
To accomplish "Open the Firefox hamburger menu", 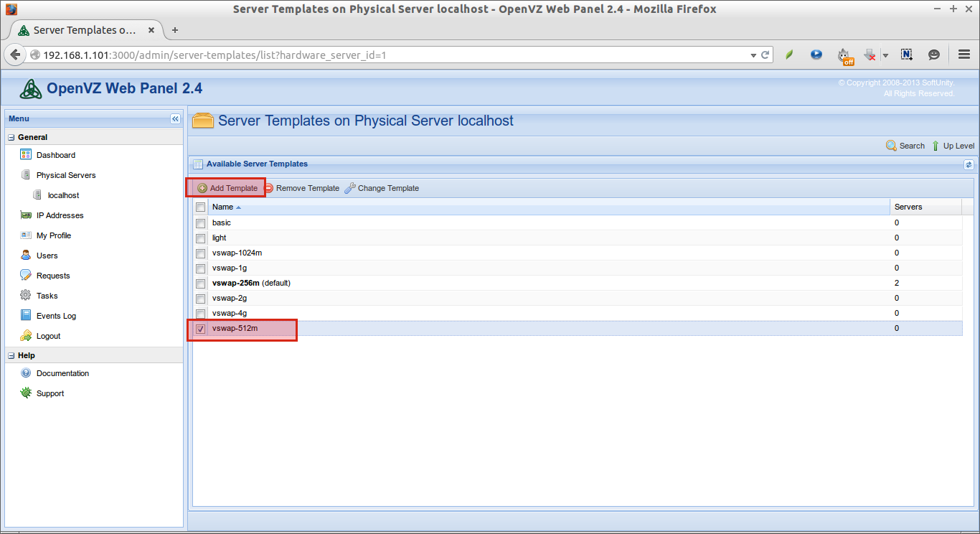I will [x=964, y=55].
